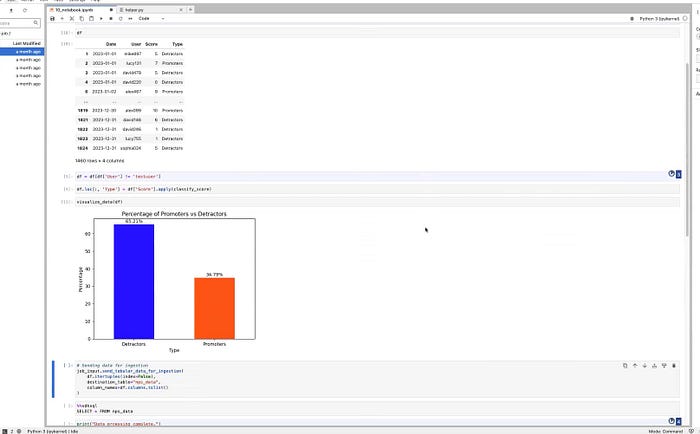
Task: Select the highlighted file browser row
Action: [22, 52]
